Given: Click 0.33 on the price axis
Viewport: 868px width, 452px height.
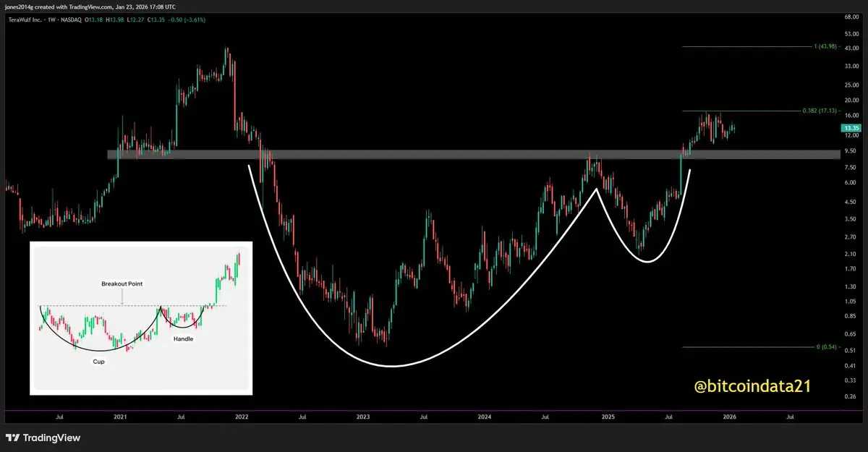Looking at the screenshot, I should pos(851,380).
